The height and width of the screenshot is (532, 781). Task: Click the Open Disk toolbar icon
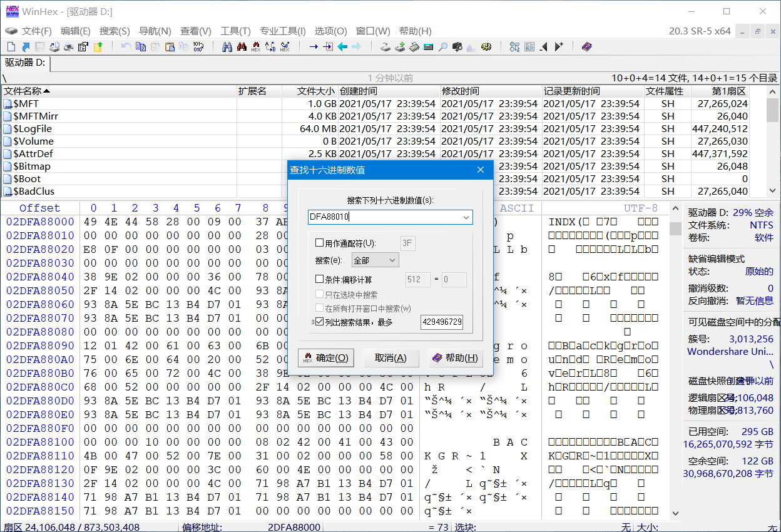click(x=385, y=47)
